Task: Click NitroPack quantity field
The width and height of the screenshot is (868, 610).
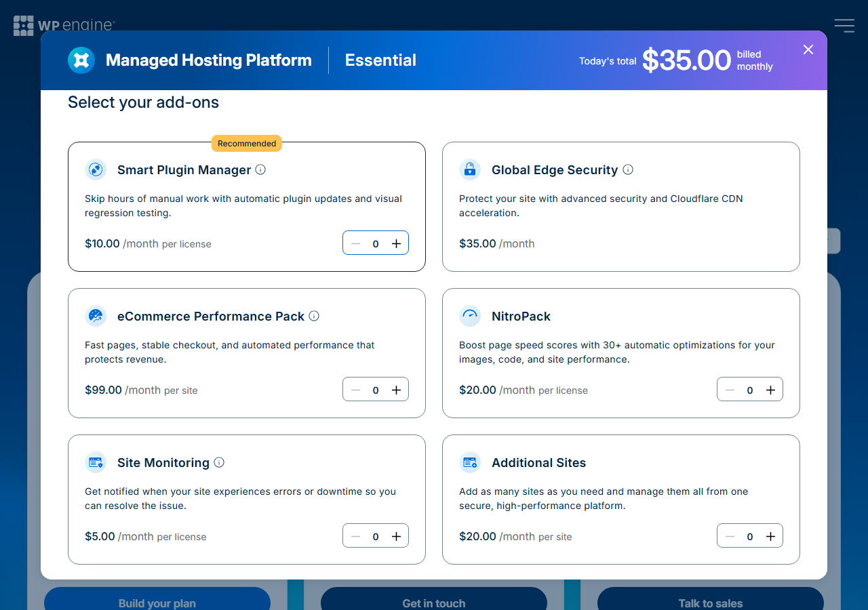Action: pyautogui.click(x=750, y=390)
